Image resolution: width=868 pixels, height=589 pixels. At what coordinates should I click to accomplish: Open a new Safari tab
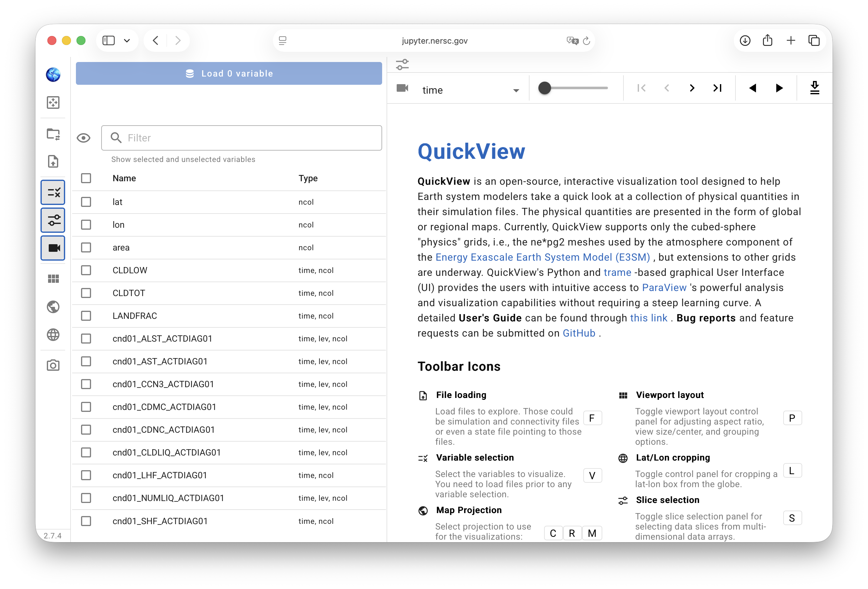pos(791,40)
